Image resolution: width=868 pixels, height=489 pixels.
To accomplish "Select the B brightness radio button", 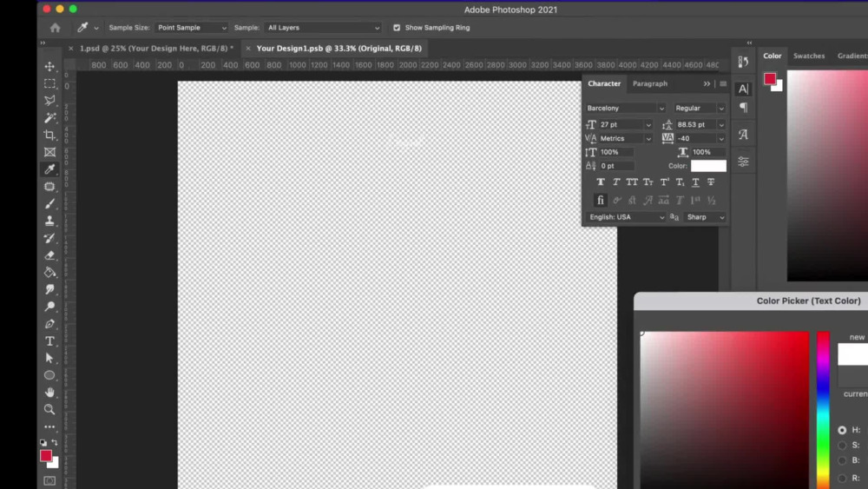I will click(x=842, y=460).
